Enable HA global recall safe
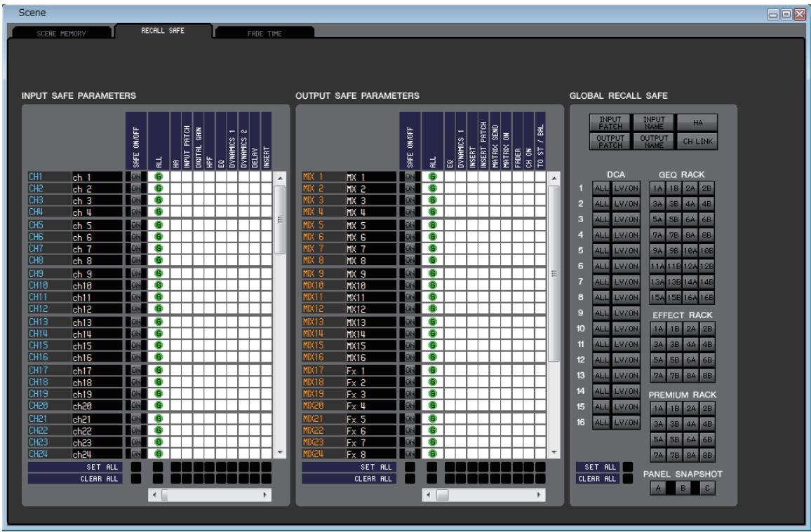 698,123
